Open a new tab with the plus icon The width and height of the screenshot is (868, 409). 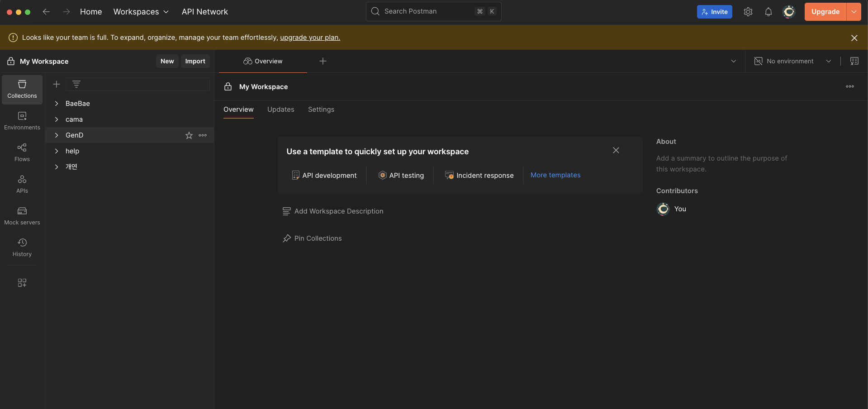click(x=323, y=61)
